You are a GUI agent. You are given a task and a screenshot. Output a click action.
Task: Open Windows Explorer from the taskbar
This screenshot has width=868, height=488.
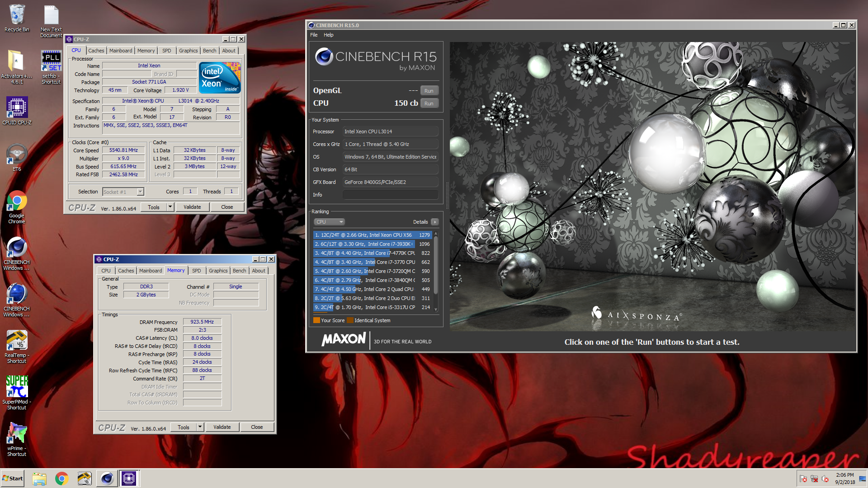(x=39, y=479)
